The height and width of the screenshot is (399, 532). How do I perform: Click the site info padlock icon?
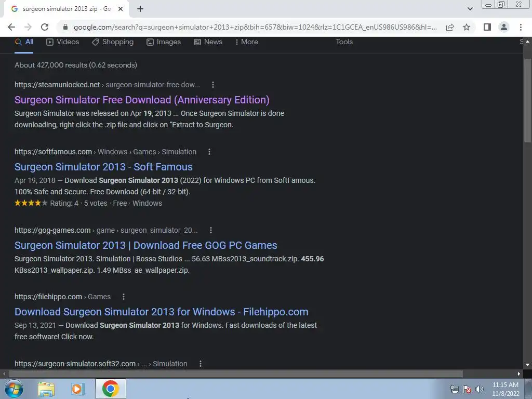65,27
